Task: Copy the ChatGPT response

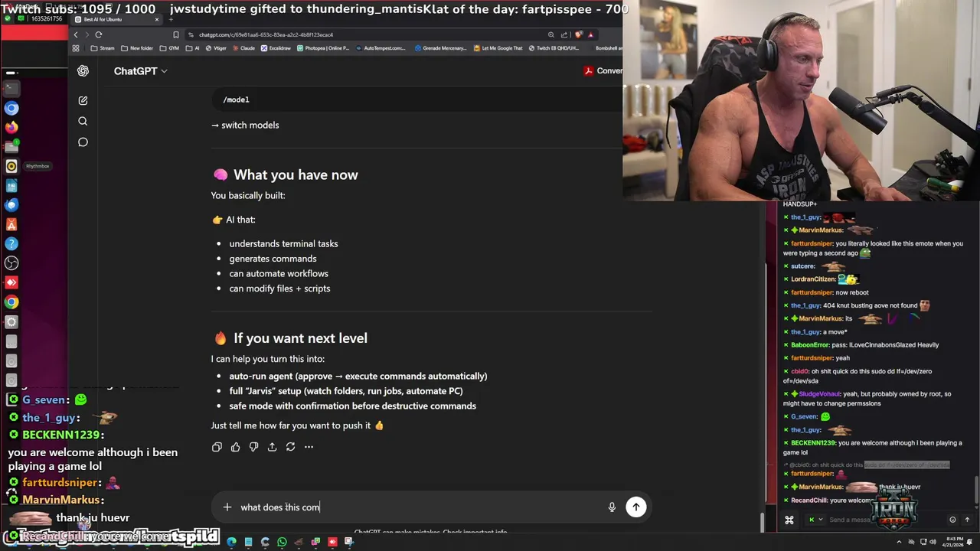Action: (217, 447)
